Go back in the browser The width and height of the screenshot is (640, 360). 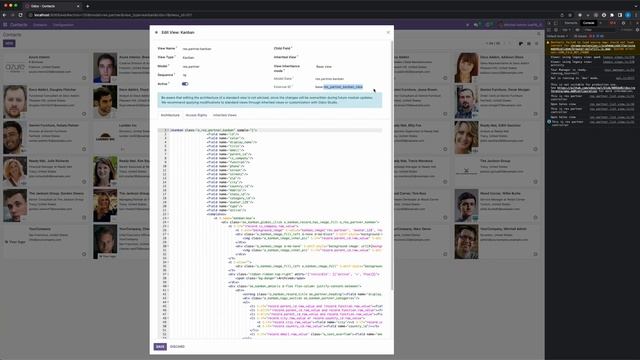click(x=4, y=15)
